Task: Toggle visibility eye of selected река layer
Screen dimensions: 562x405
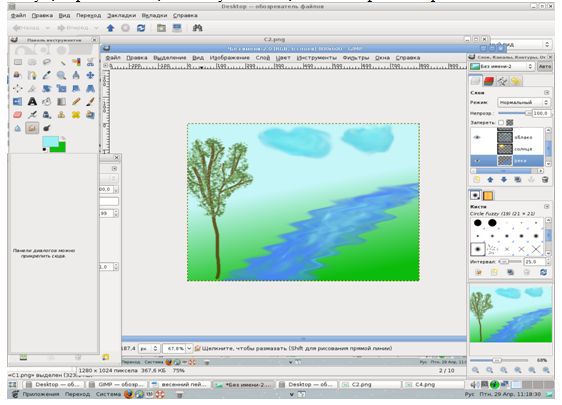Action: click(477, 161)
